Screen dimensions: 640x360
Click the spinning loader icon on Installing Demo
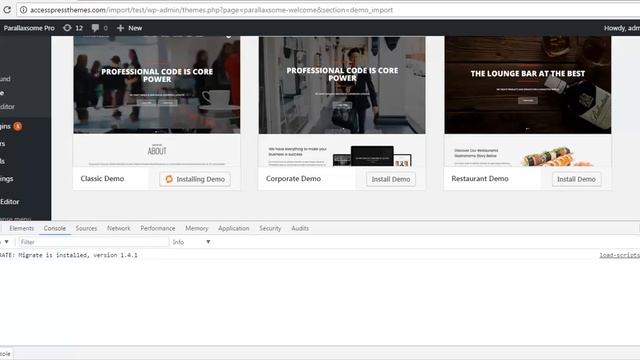(x=169, y=179)
